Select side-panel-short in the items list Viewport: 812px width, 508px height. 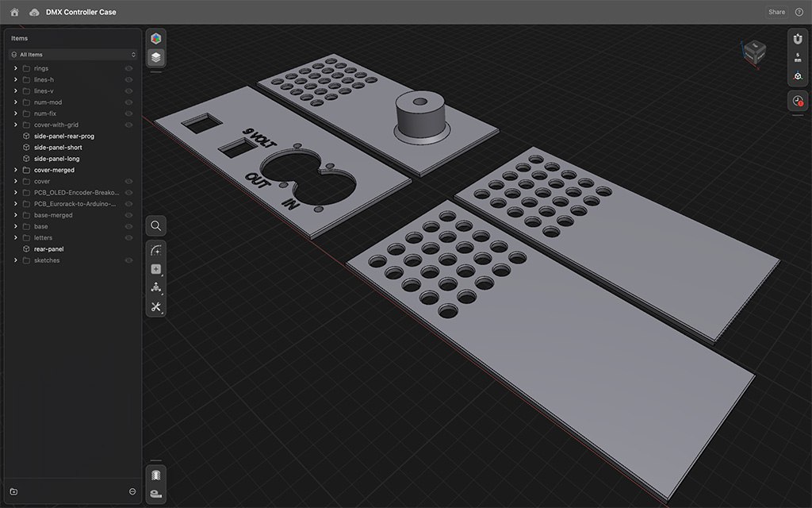click(58, 148)
